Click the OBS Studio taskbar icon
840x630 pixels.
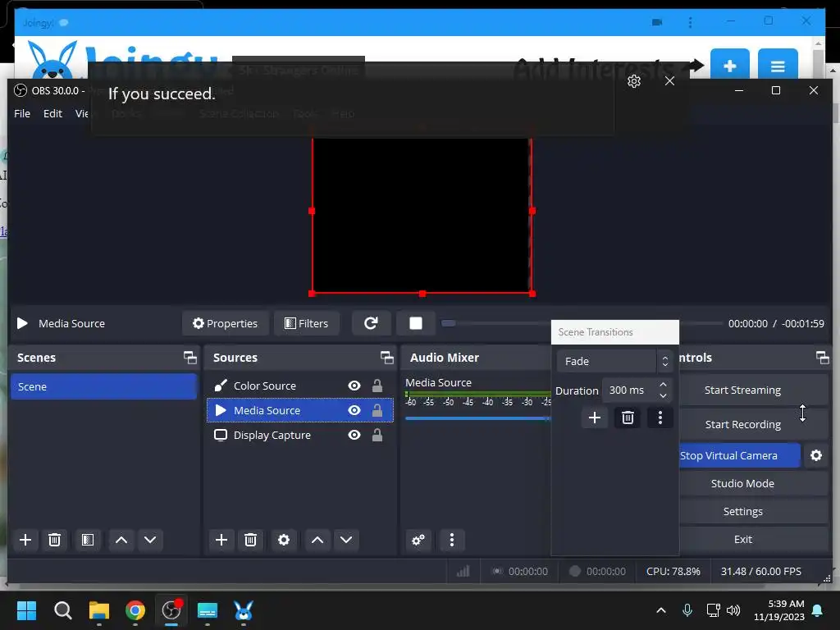pyautogui.click(x=171, y=610)
